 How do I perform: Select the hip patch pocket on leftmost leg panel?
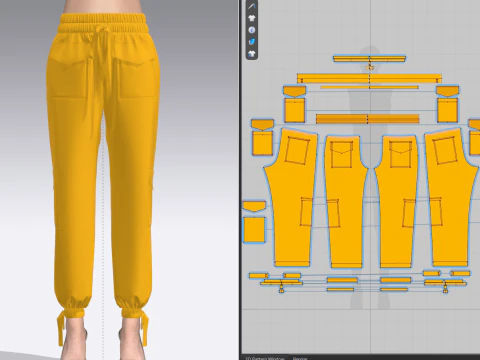[x=297, y=151]
